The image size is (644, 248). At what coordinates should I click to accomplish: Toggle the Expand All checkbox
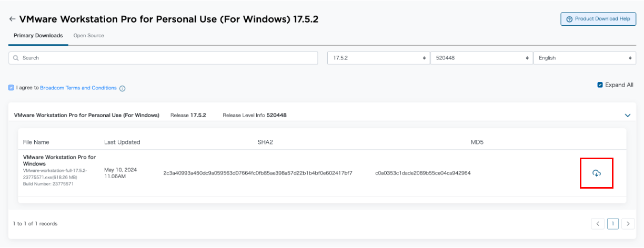coord(600,85)
